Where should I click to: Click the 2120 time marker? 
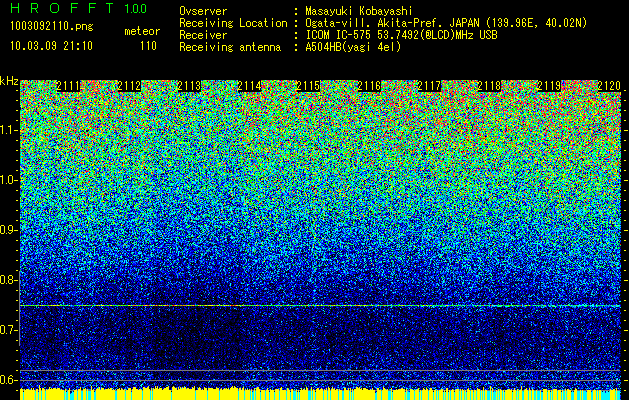click(609, 86)
